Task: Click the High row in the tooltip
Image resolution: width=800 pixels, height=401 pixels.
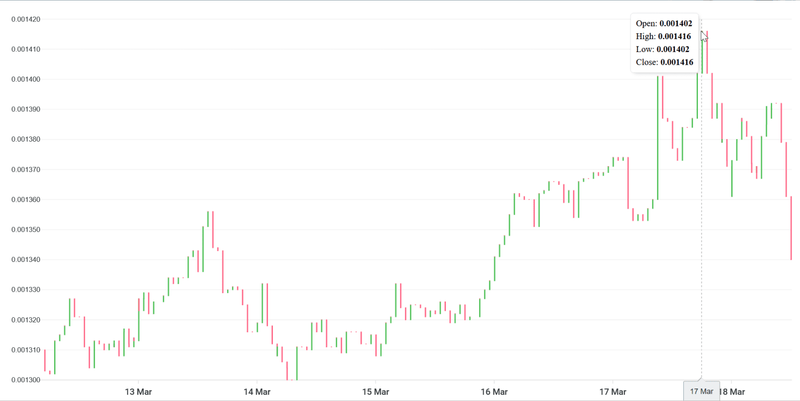Action: click(x=664, y=36)
